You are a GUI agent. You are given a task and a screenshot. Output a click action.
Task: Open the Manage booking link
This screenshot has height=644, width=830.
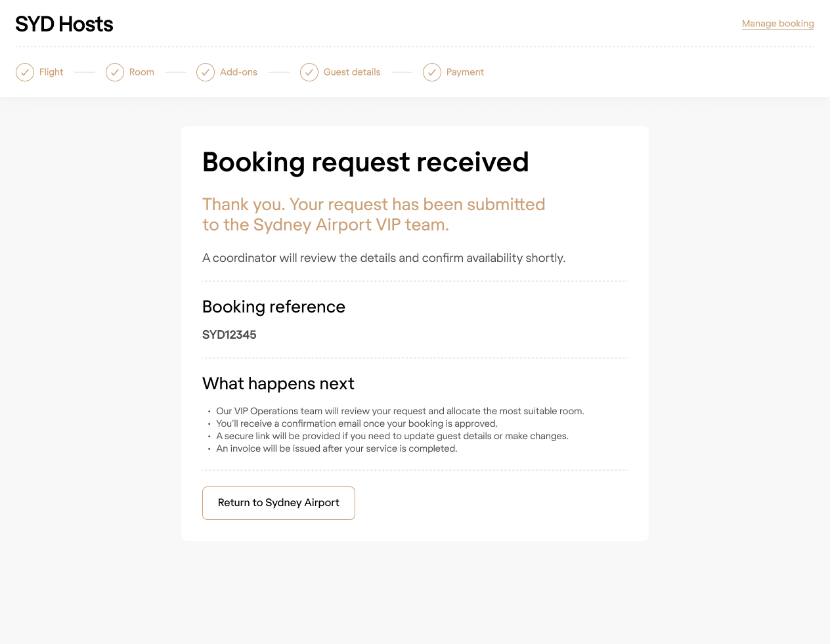[778, 24]
